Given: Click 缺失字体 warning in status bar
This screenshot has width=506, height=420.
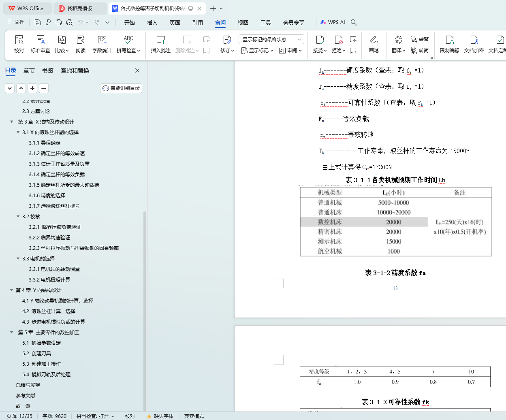Looking at the screenshot, I should [x=160, y=416].
